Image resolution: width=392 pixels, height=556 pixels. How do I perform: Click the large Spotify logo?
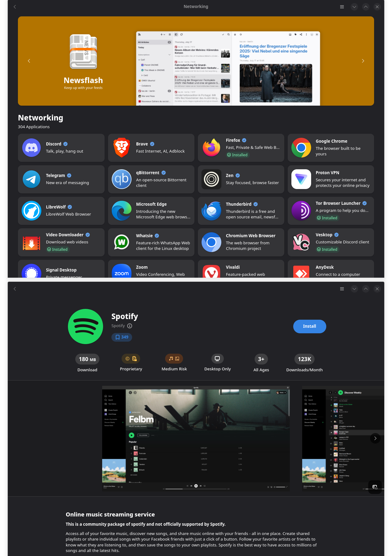85,326
